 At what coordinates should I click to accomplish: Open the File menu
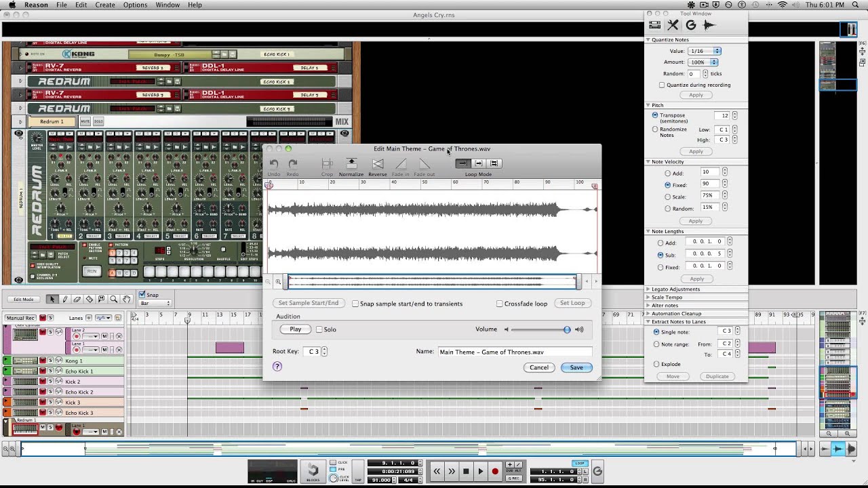(62, 5)
